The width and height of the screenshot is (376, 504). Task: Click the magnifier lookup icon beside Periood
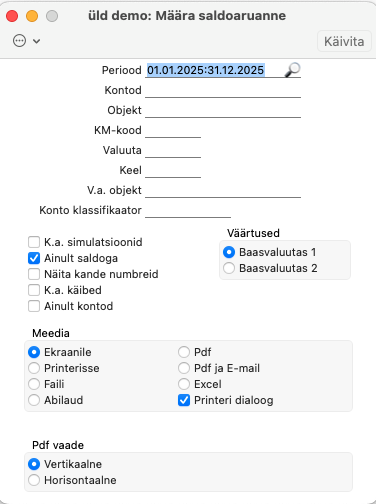point(292,70)
